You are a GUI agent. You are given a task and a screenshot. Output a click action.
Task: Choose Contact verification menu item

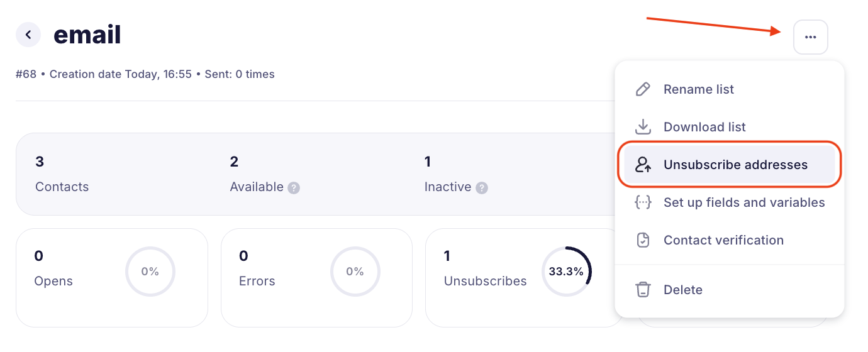pyautogui.click(x=723, y=240)
